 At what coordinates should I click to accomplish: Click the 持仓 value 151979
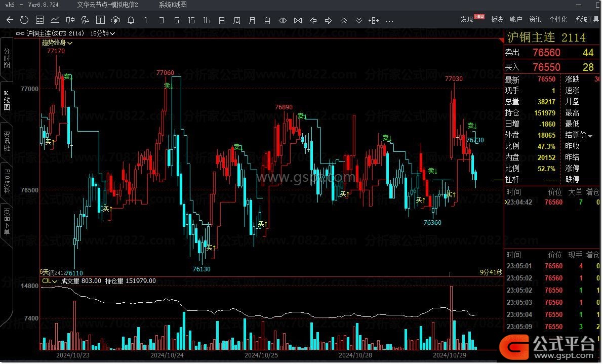pos(545,113)
